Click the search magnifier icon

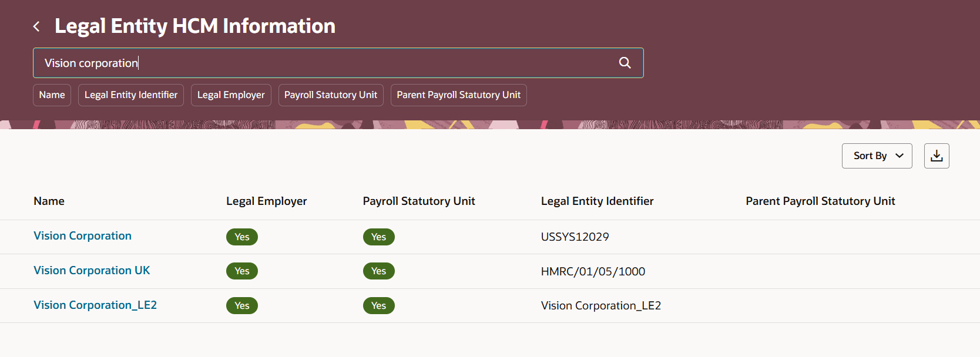(x=625, y=63)
